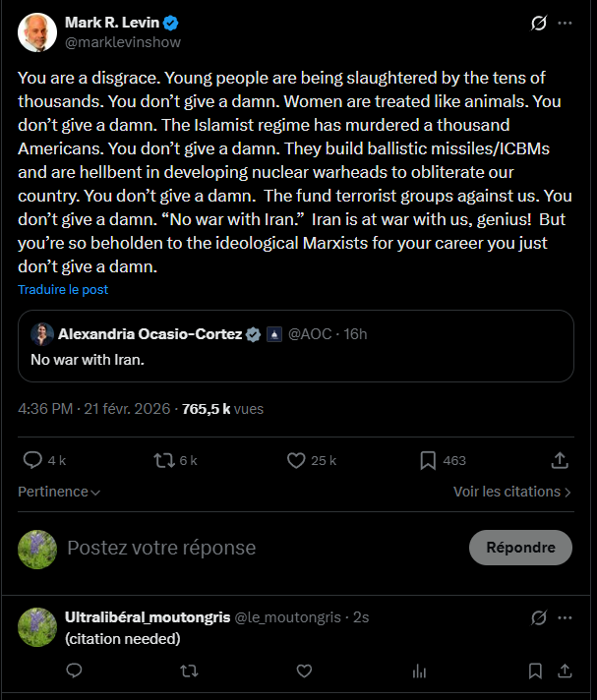The width and height of the screenshot is (597, 700).
Task: Bookmark the post with 463 saves
Action: pos(429,460)
